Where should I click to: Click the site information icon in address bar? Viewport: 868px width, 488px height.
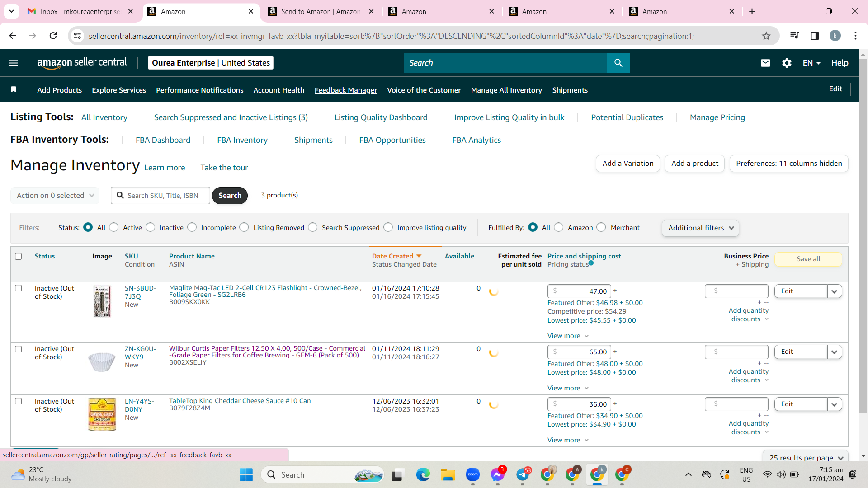77,36
